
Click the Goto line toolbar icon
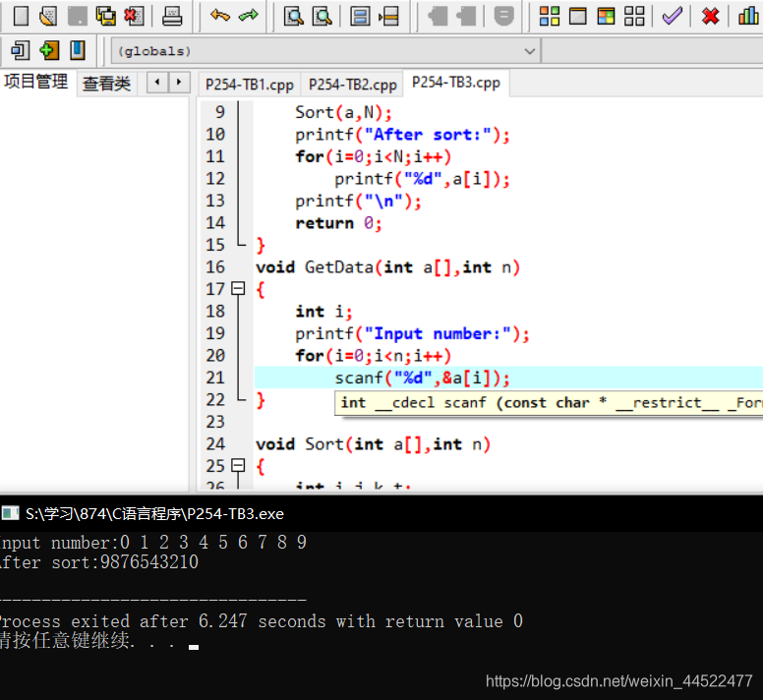pyautogui.click(x=388, y=16)
